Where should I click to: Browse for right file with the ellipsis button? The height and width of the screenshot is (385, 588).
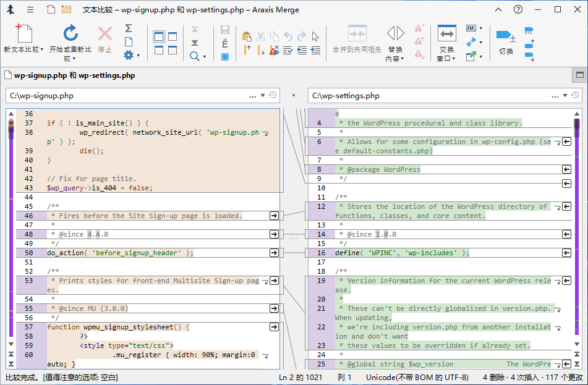(555, 96)
